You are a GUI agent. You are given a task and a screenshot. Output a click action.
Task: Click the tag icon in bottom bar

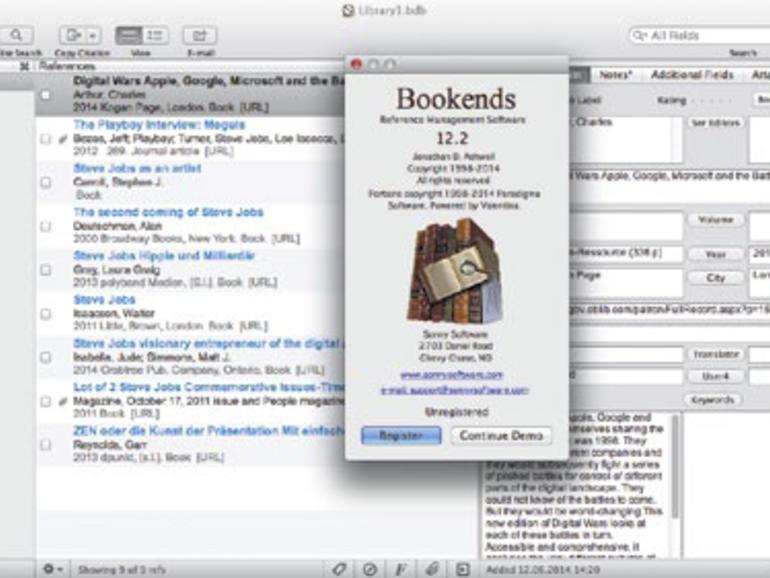point(339,569)
